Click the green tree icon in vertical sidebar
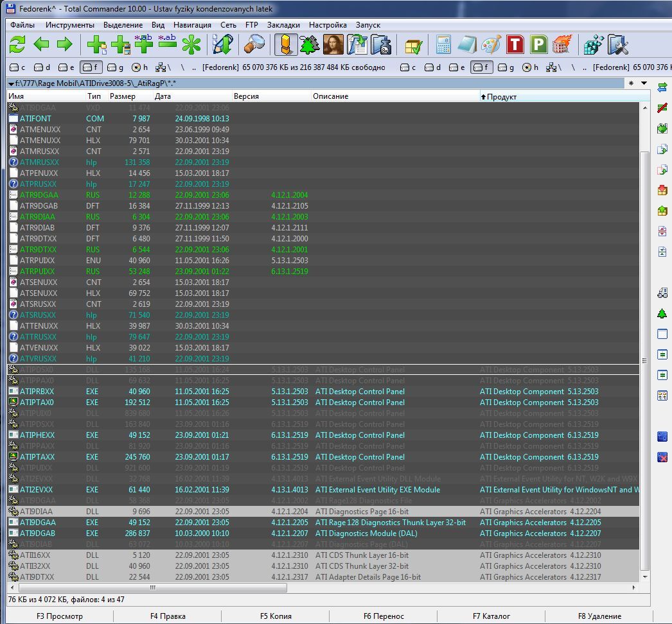This screenshot has width=672, height=624. [x=662, y=313]
